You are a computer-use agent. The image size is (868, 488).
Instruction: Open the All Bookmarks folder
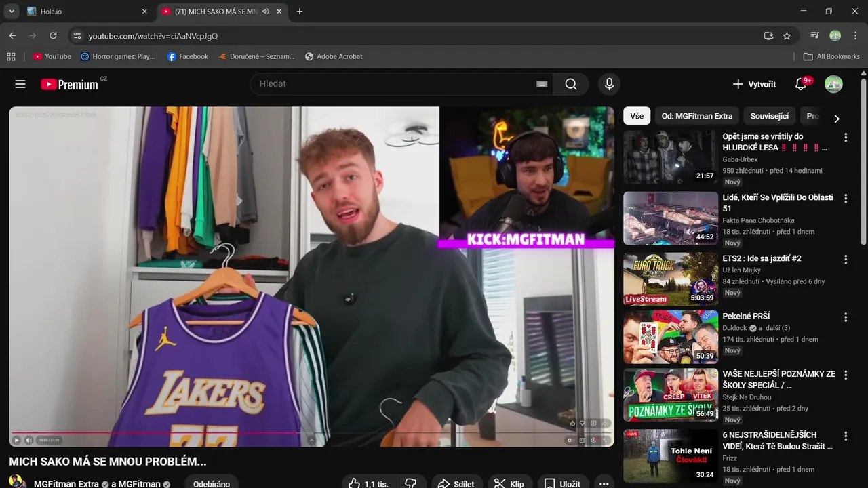coord(831,56)
